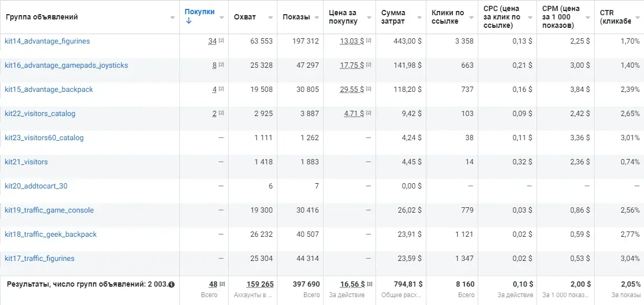This screenshot has width=644, height=305.
Task: Click the info icon in the results row
Action: click(171, 285)
